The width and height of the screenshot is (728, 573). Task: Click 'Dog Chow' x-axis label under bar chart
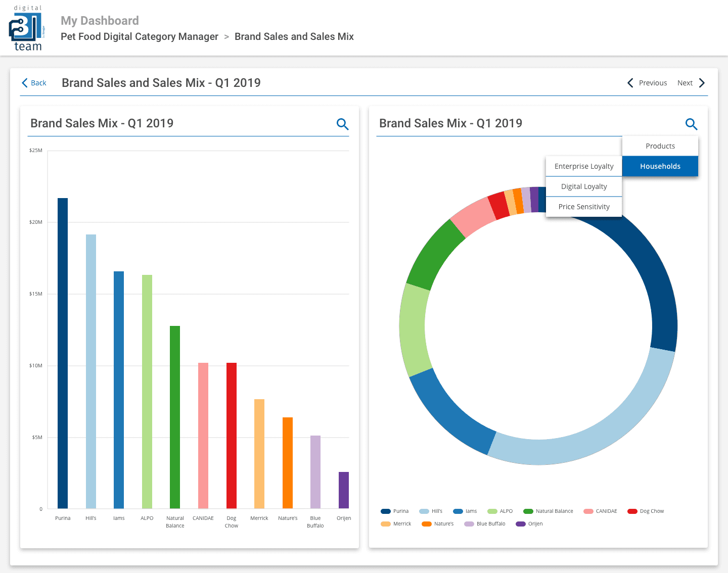pos(232,522)
